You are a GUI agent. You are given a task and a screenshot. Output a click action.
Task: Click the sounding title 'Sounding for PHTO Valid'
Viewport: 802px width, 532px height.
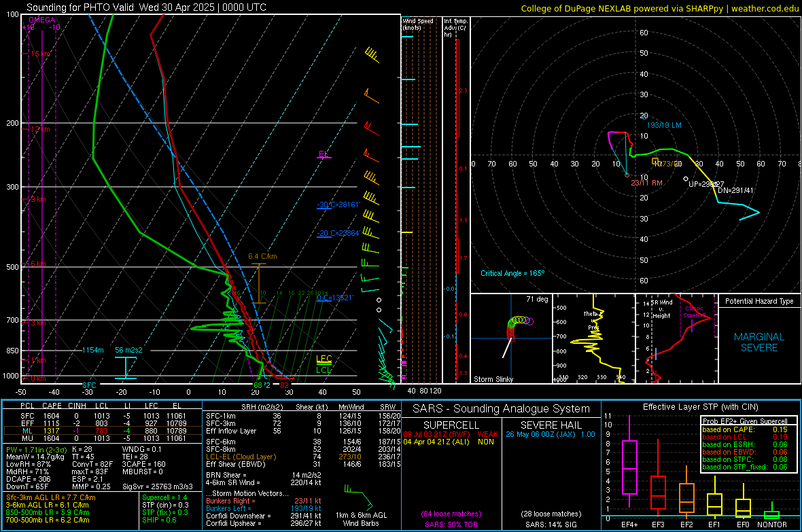click(80, 7)
